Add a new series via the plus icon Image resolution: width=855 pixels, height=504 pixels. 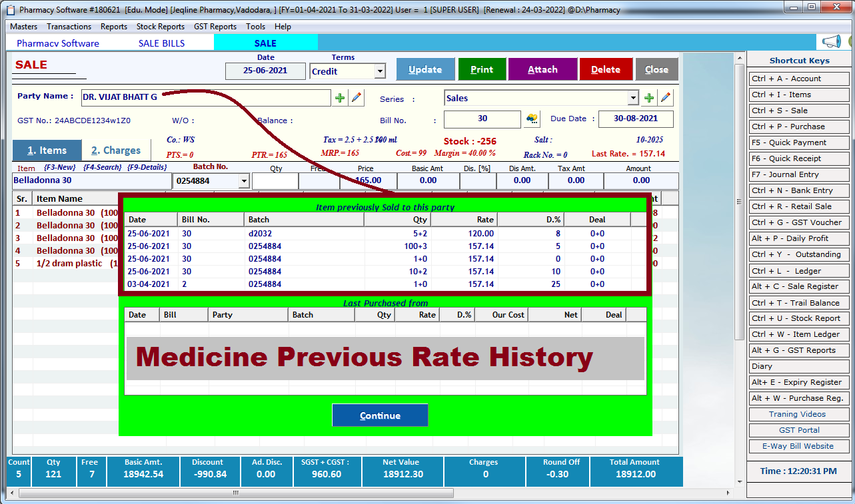[649, 97]
